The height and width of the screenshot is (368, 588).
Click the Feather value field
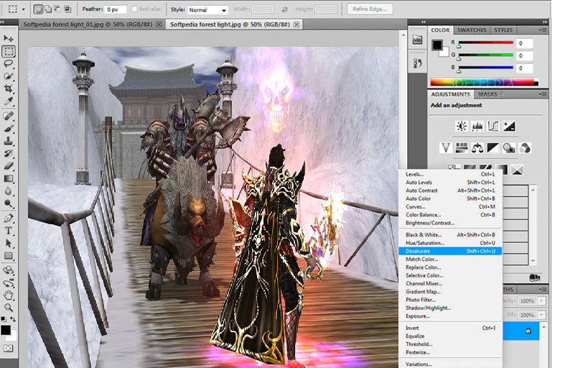click(116, 9)
